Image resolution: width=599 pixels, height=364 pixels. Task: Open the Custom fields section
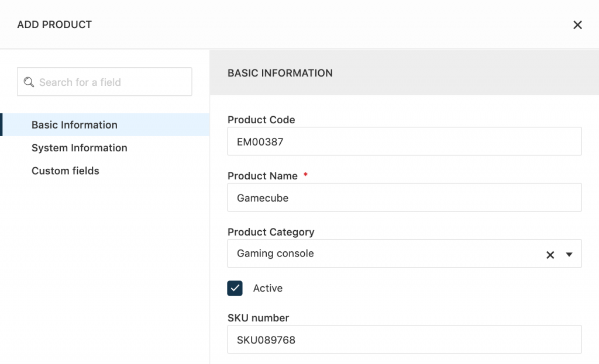click(65, 171)
